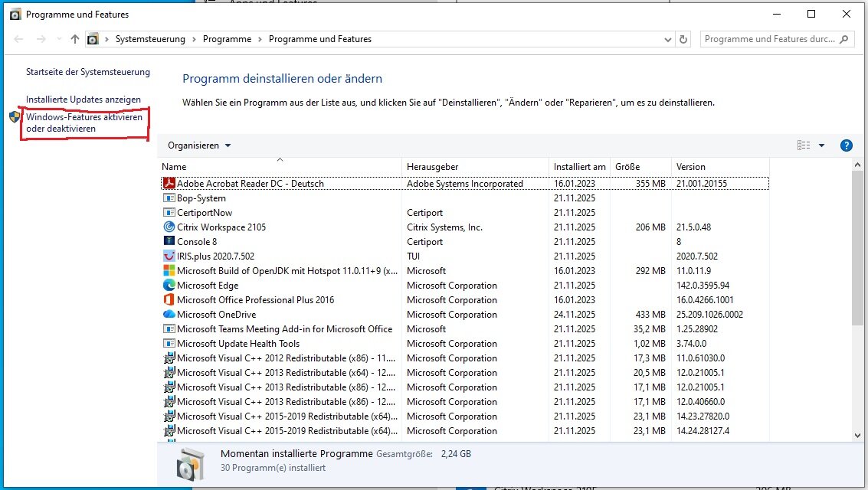
Task: Click the Programme und Features search field
Action: point(769,39)
